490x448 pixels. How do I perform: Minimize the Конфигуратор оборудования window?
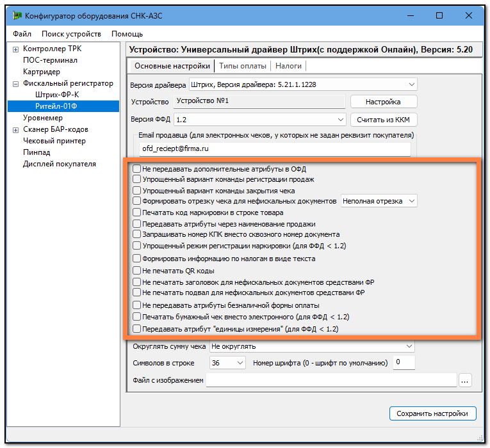[x=411, y=15]
